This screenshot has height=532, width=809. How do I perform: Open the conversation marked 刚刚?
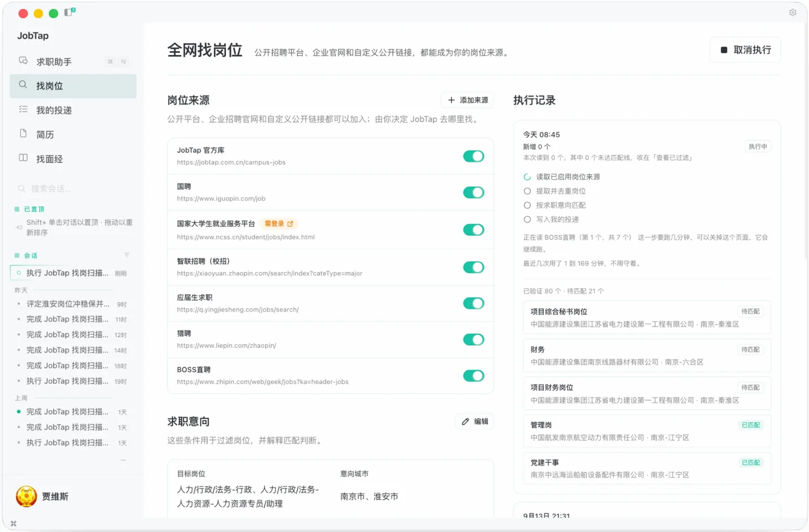(x=73, y=273)
